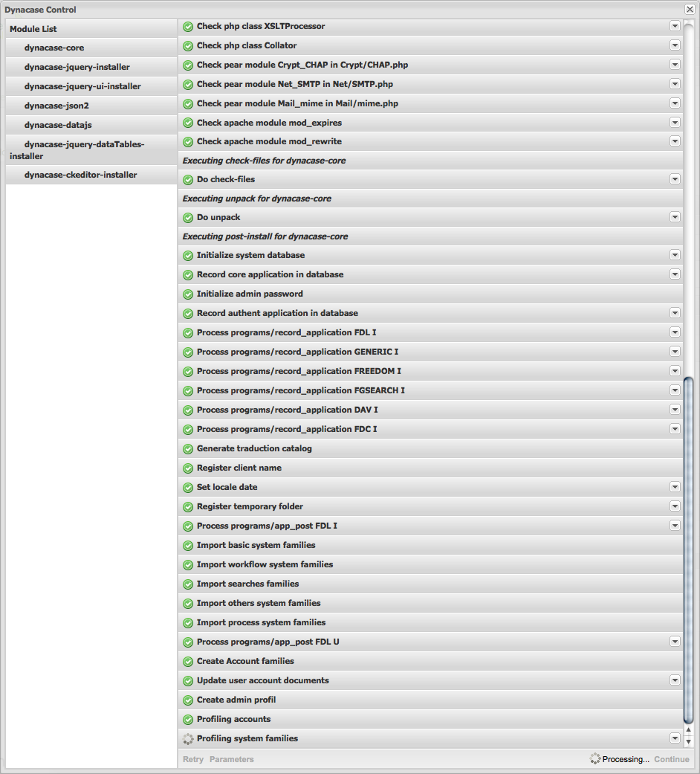Click check icon beside Create Account families

click(188, 662)
